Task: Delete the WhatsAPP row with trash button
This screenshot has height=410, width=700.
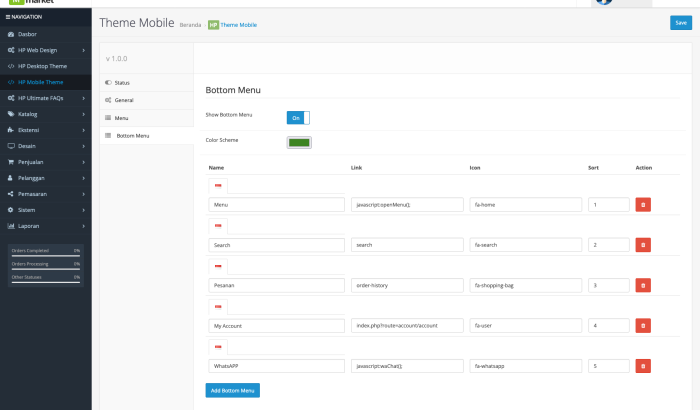Action: 643,366
